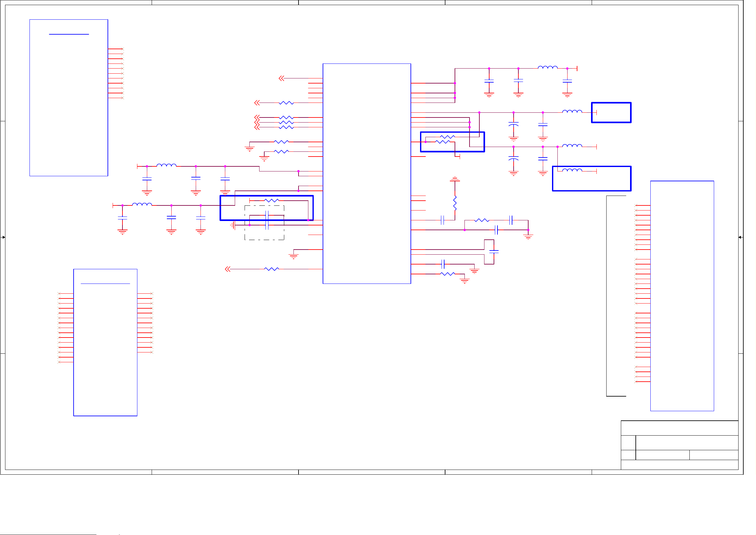This screenshot has height=535, width=756.
Task: Click the dash-dot outlined box enclosing two capacitors
Action: click(264, 223)
